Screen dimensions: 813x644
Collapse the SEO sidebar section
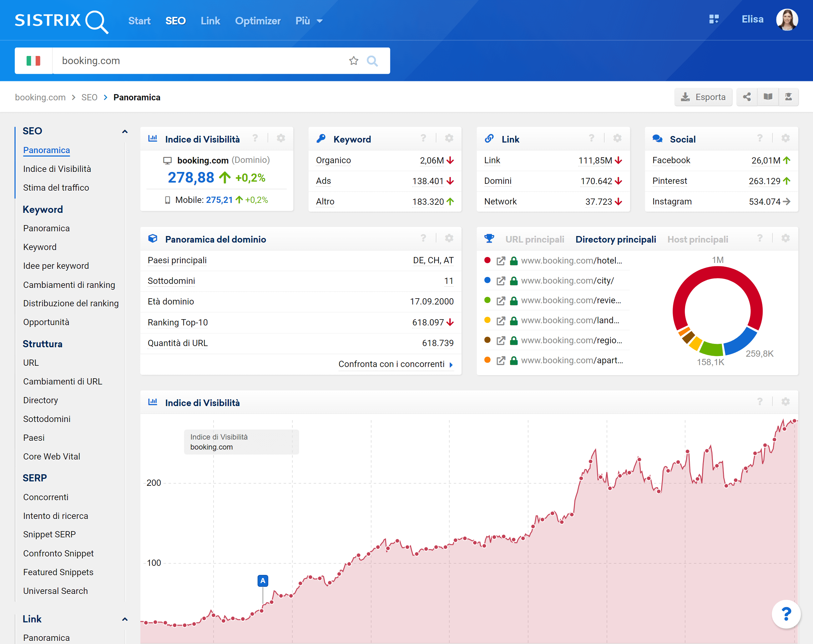point(125,132)
